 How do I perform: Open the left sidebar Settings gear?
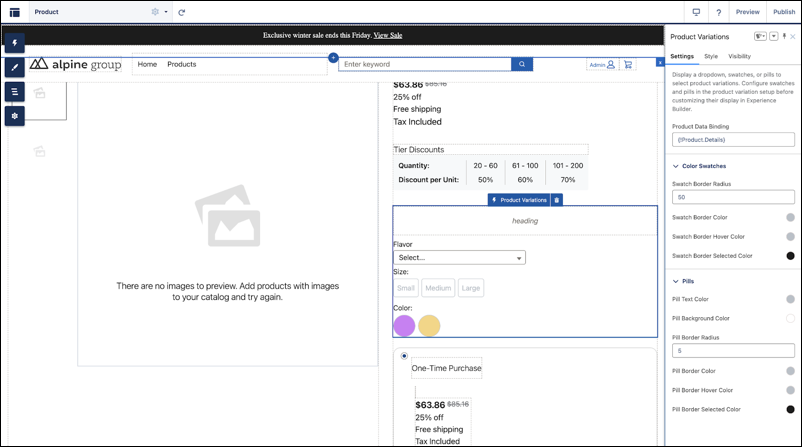15,116
